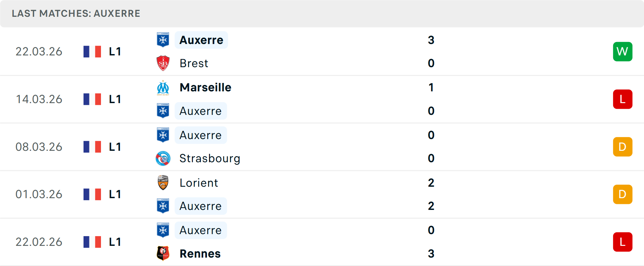Click French flag on 14.03.26 match
Viewport: 644px width, 266px height.
(92, 99)
